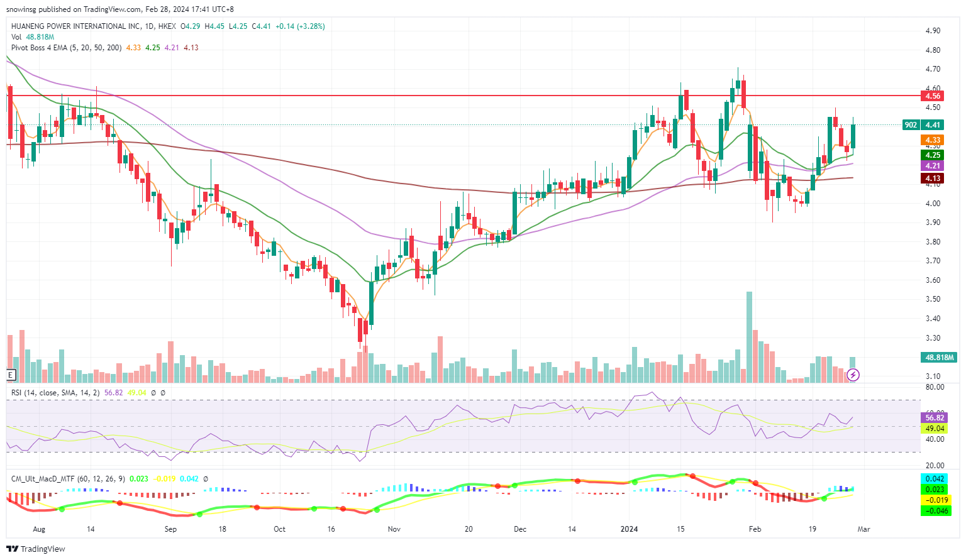This screenshot has height=560, width=966.
Task: Select the RSI (14, close, SMA, 14, 2) legend
Action: pyautogui.click(x=55, y=393)
